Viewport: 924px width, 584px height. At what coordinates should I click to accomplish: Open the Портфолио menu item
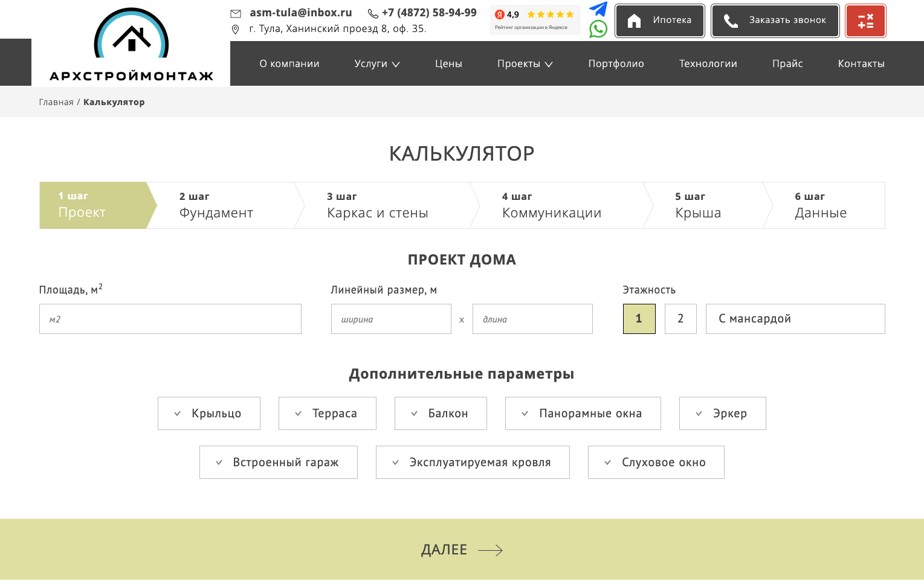pyautogui.click(x=616, y=64)
